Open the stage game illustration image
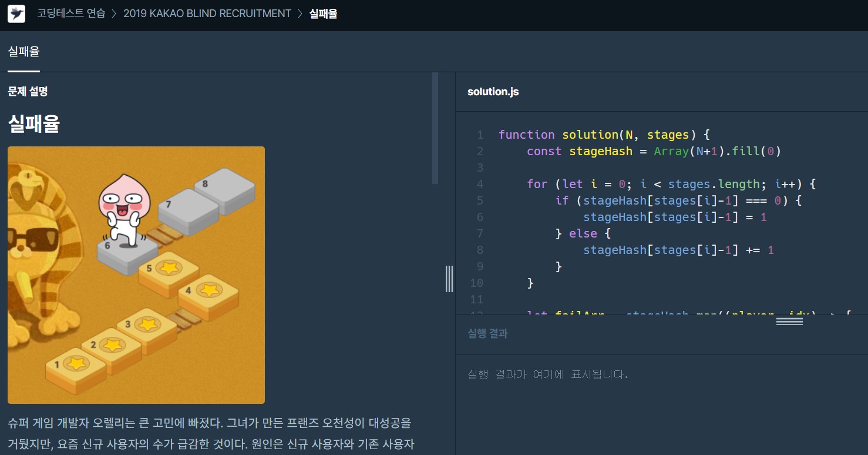The image size is (868, 455). click(136, 275)
